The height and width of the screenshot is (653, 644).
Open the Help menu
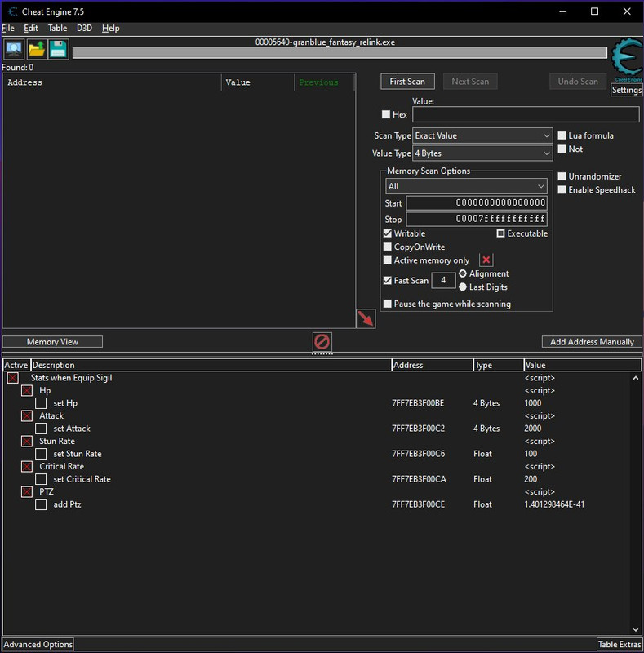111,28
